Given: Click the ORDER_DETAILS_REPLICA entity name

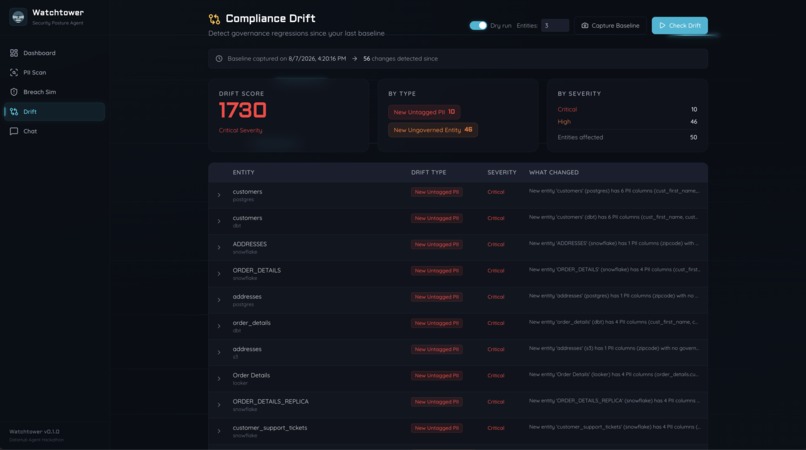Looking at the screenshot, I should pos(270,402).
